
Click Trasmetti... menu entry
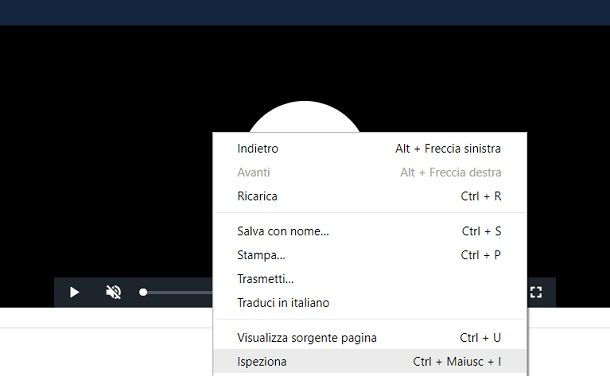point(370,279)
